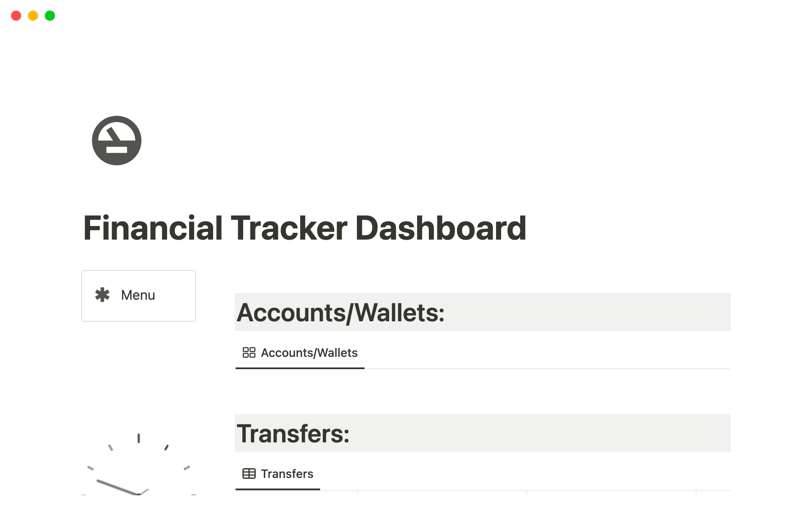812x508 pixels.
Task: Open the Menu callout block
Action: click(138, 296)
